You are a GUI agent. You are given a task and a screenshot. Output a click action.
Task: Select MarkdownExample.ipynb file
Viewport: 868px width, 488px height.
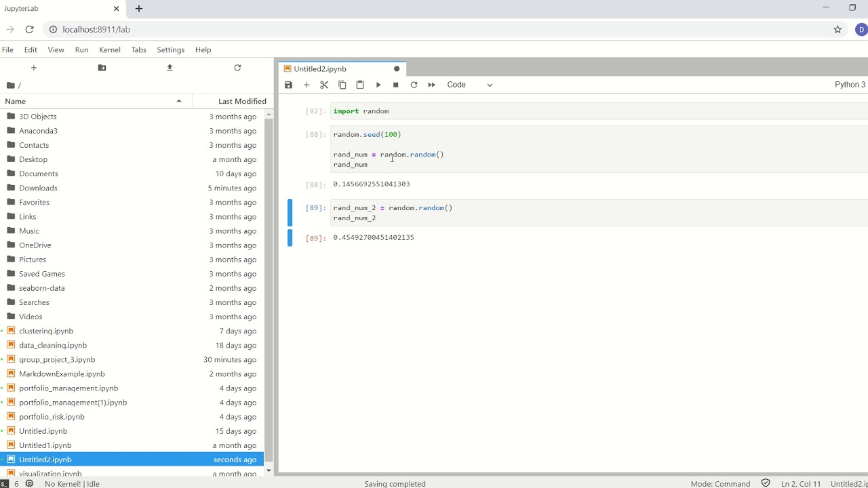(x=132, y=373)
